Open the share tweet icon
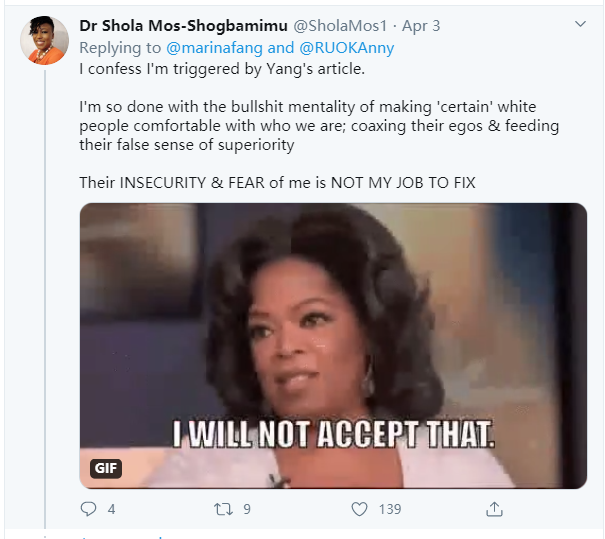The image size is (605, 539). 493,509
